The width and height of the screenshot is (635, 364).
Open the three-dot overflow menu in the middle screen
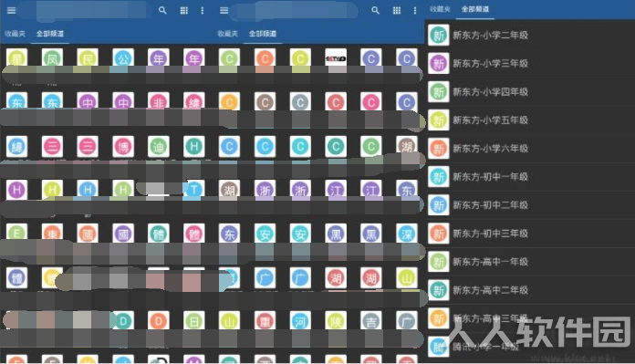[415, 11]
